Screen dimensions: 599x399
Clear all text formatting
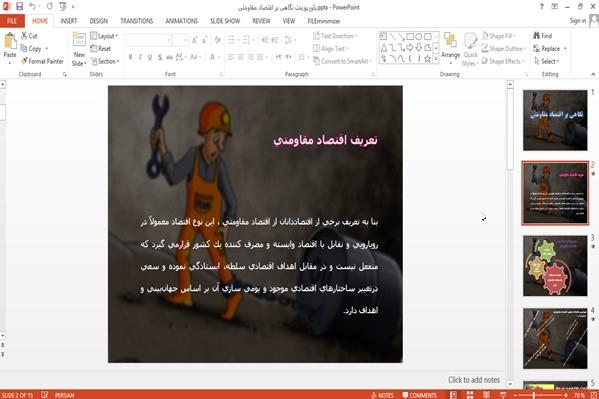point(218,40)
